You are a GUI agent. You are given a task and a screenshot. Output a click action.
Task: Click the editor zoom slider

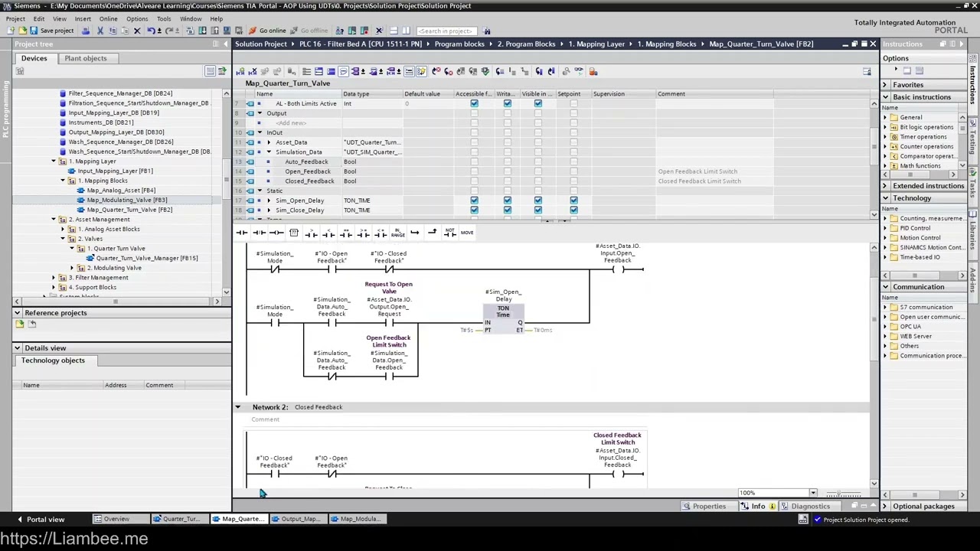coord(842,494)
